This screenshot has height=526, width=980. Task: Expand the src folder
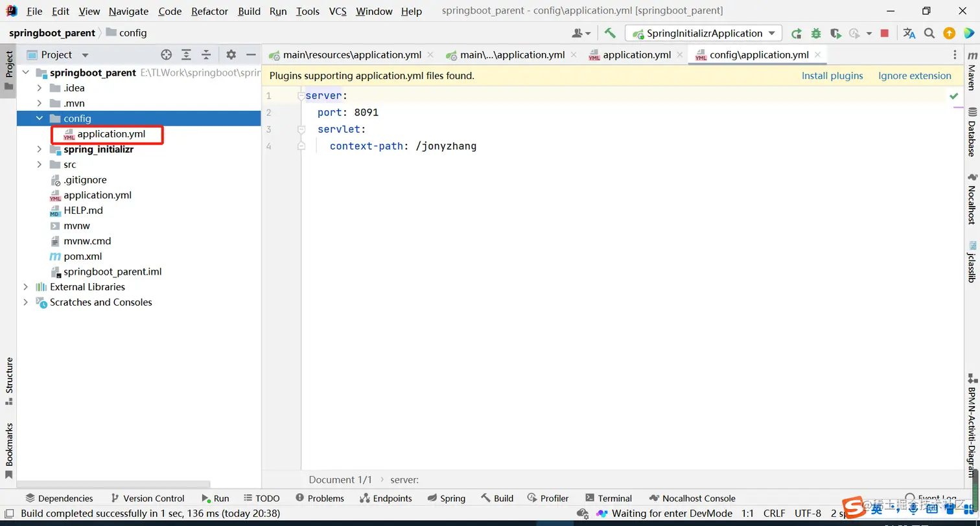(40, 165)
